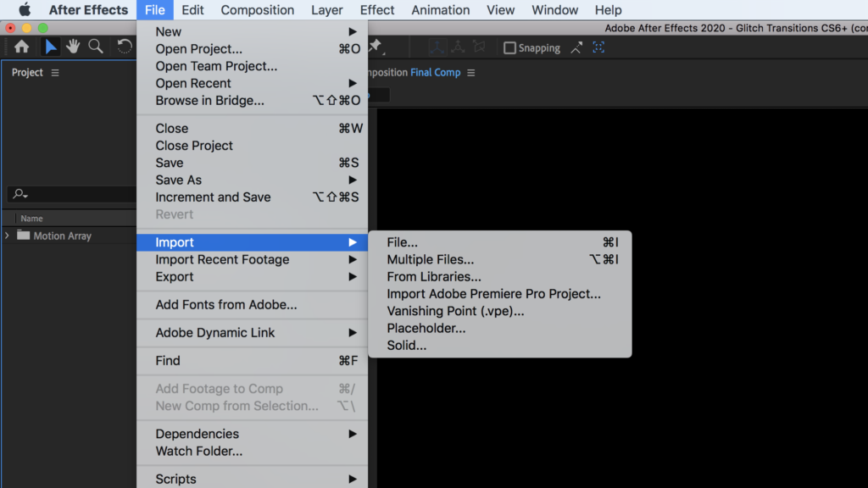
Task: Open the Final Comp panel menu icon
Action: pyautogui.click(x=471, y=73)
